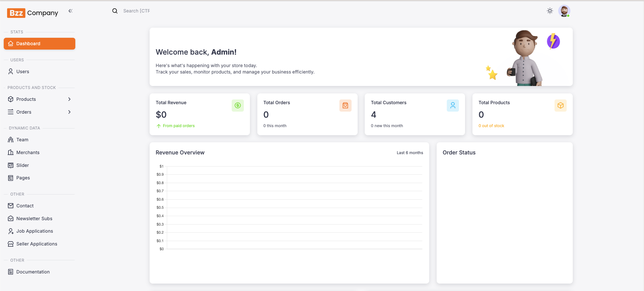Image resolution: width=644 pixels, height=291 pixels.
Task: Click the search magnifier icon
Action: point(115,11)
